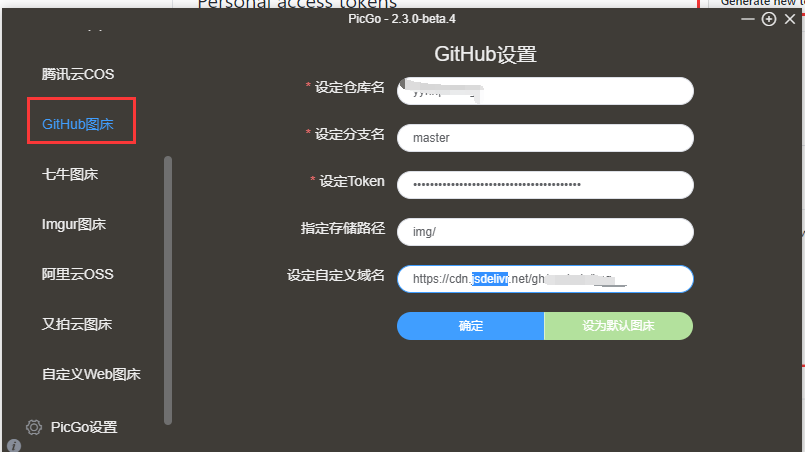Click into the 设定Token password field
Image resolution: width=805 pixels, height=452 pixels.
pos(545,185)
